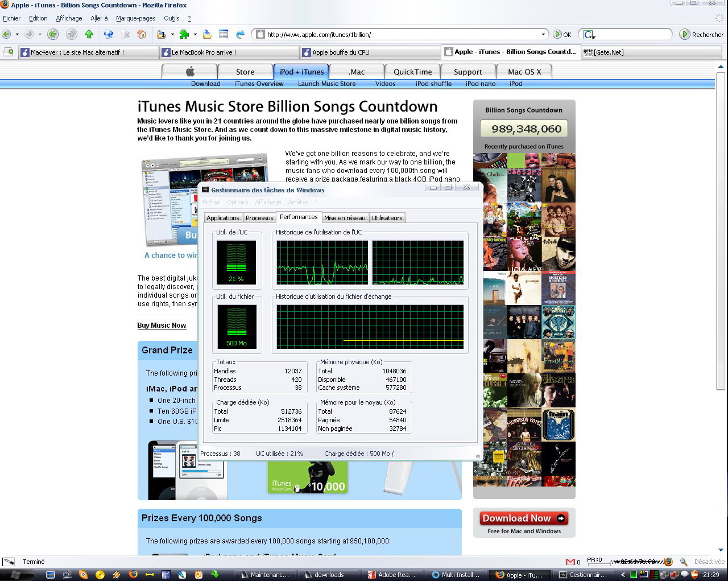Click Launch Music Store link
The height and width of the screenshot is (581, 728).
326,84
